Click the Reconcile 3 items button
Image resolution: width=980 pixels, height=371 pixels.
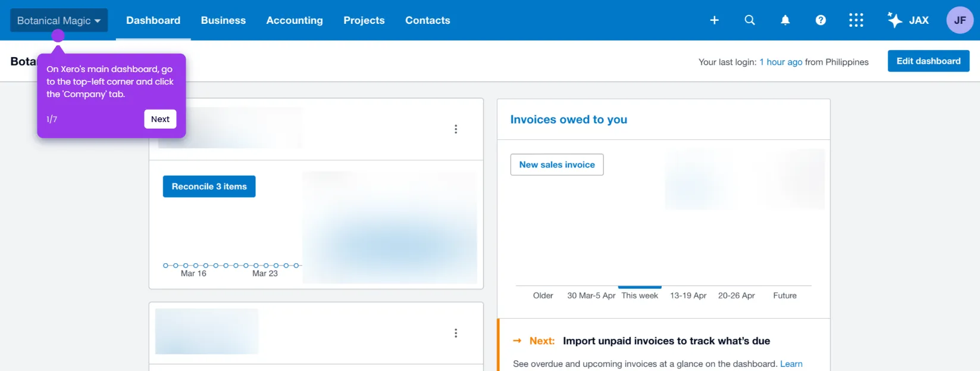[209, 186]
